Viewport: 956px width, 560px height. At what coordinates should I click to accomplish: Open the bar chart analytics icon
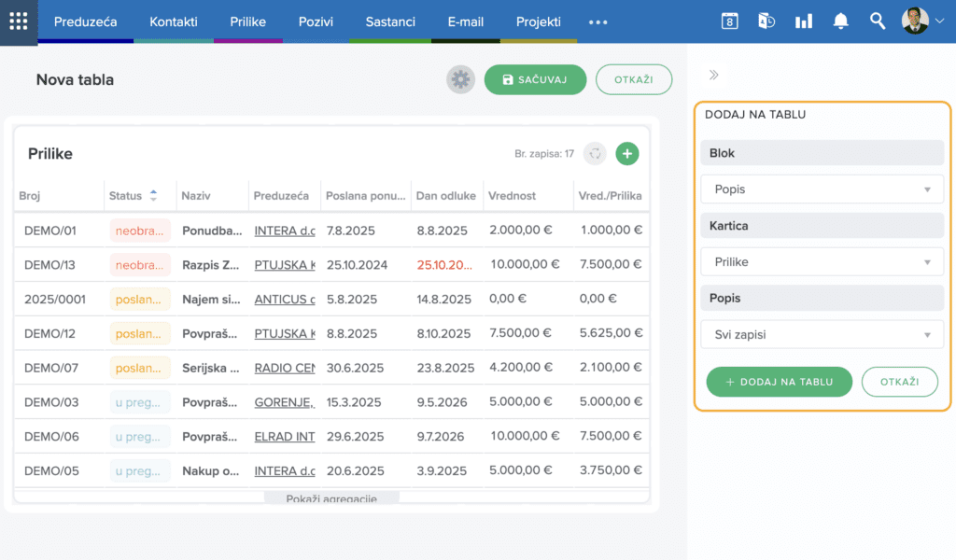[x=804, y=21]
